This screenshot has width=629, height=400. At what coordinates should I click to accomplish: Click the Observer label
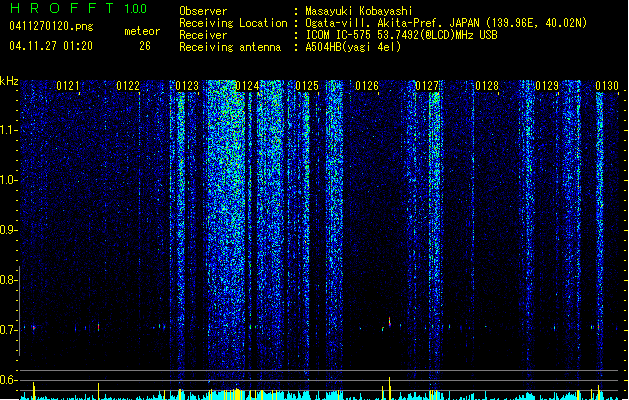click(203, 11)
